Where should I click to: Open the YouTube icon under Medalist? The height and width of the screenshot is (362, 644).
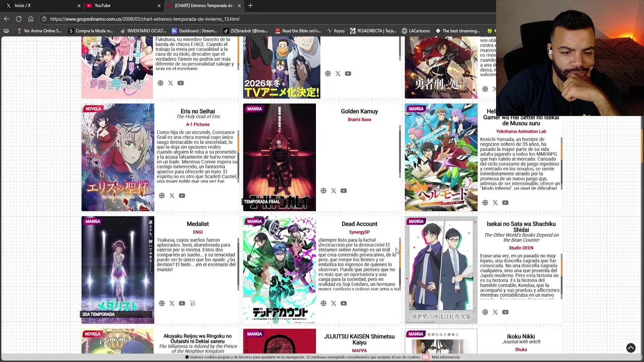[x=182, y=303]
